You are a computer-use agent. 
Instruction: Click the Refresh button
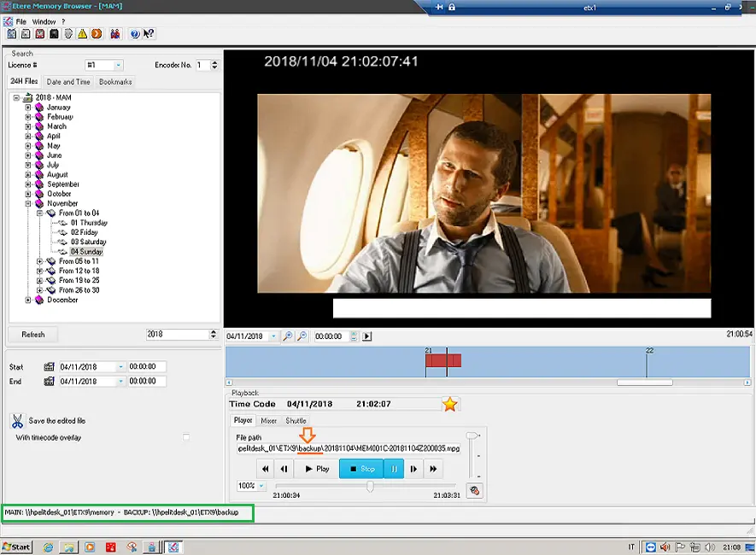[33, 334]
